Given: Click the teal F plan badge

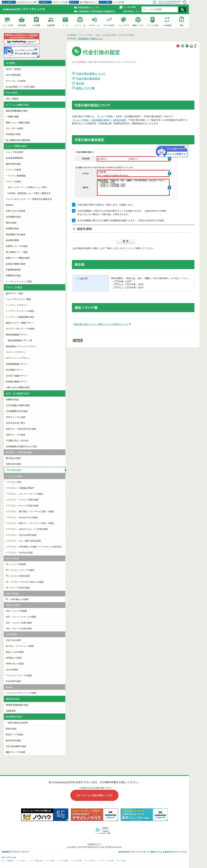Looking at the screenshot, I should (x=187, y=46).
